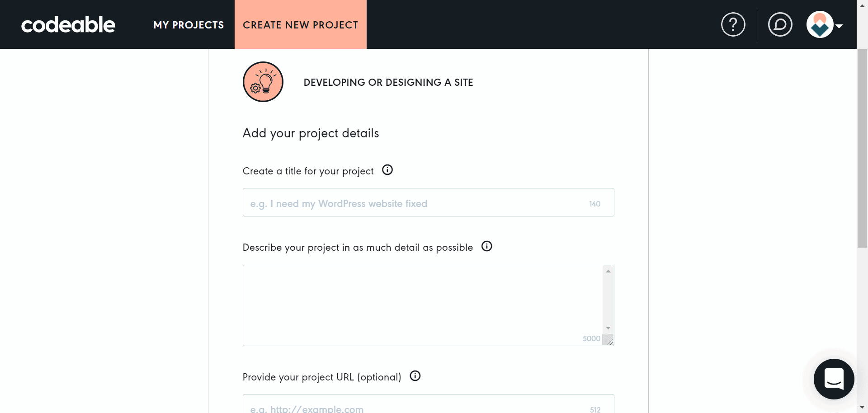The image size is (868, 413).
Task: Open the account dropdown arrow beside the avatar
Action: [840, 26]
